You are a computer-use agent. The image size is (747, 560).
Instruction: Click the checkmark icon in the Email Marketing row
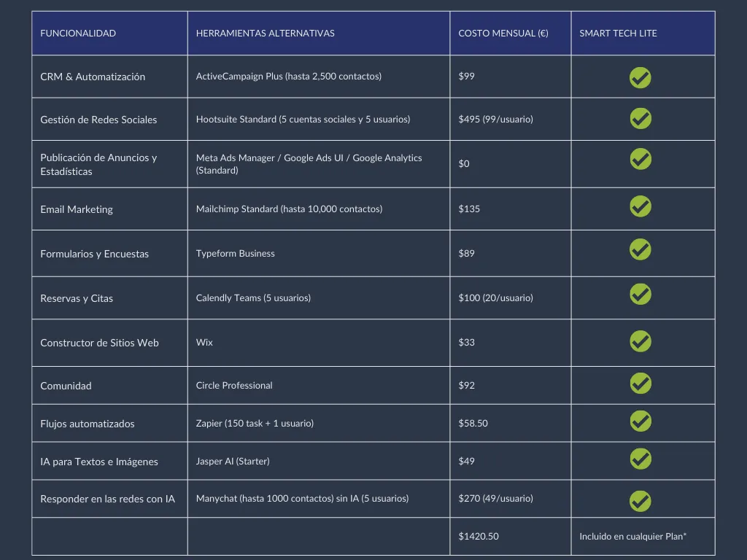tap(640, 206)
